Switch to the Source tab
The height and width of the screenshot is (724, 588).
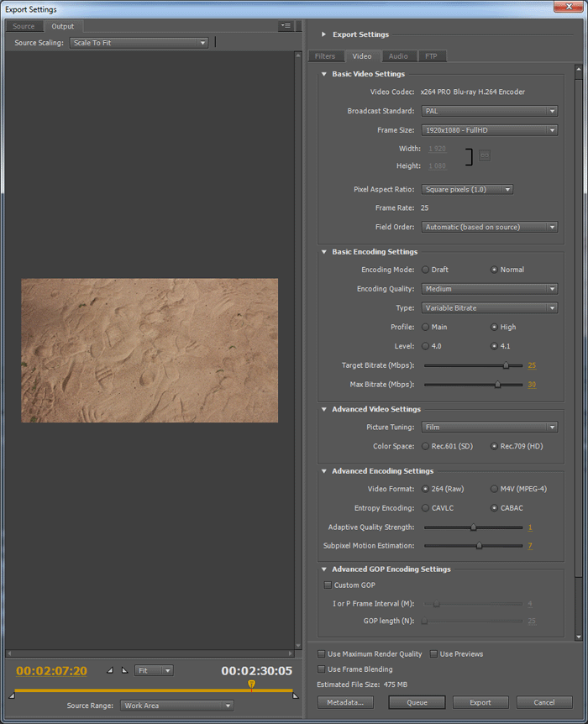pos(24,26)
